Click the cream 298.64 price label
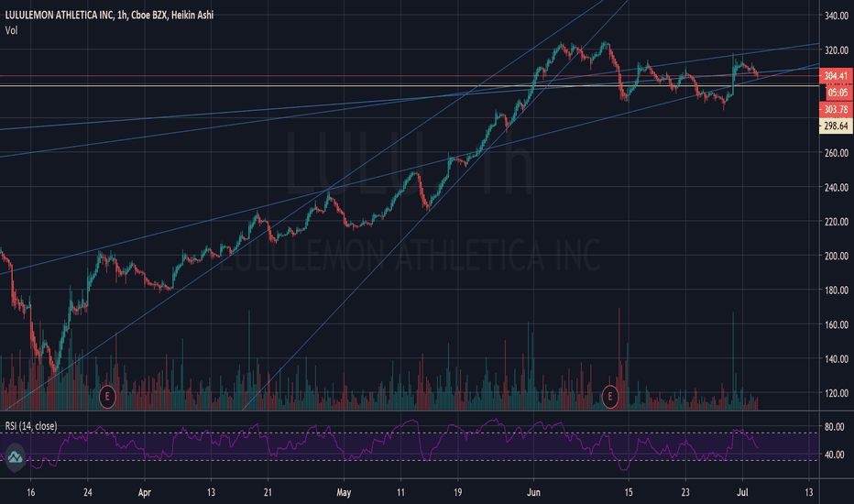 point(836,126)
